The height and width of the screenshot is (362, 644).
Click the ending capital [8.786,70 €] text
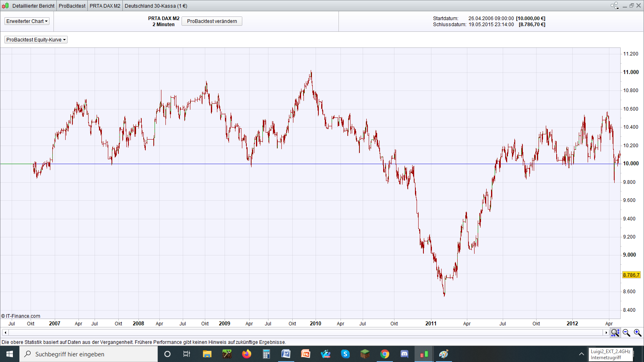pos(532,25)
